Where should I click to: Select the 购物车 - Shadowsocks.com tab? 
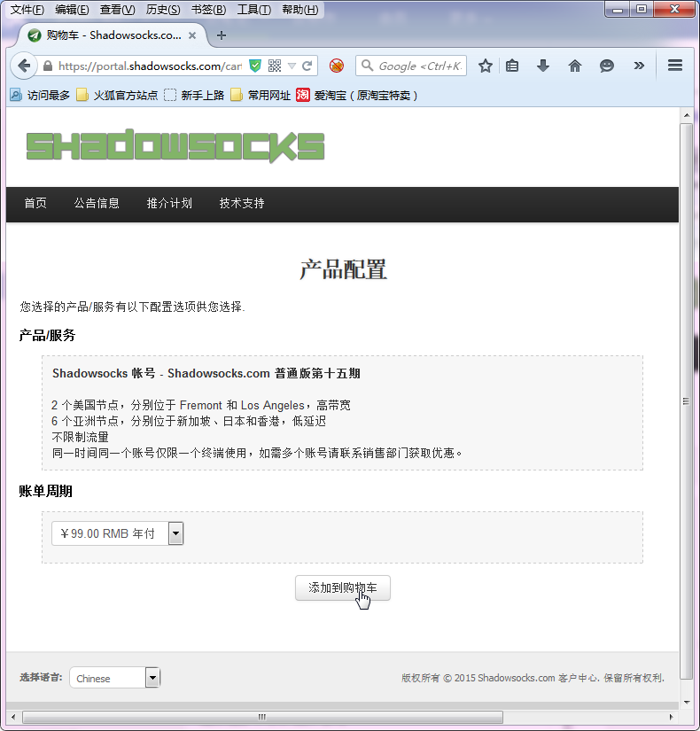click(x=112, y=35)
